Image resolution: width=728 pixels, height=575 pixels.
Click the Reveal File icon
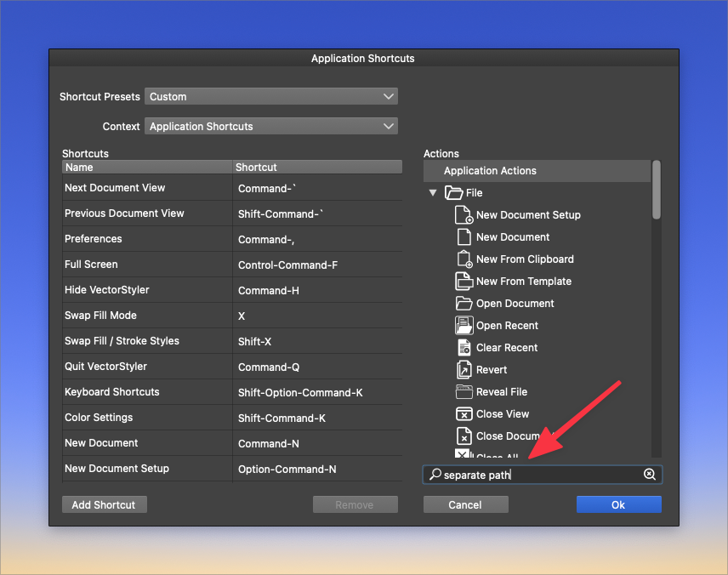point(464,392)
